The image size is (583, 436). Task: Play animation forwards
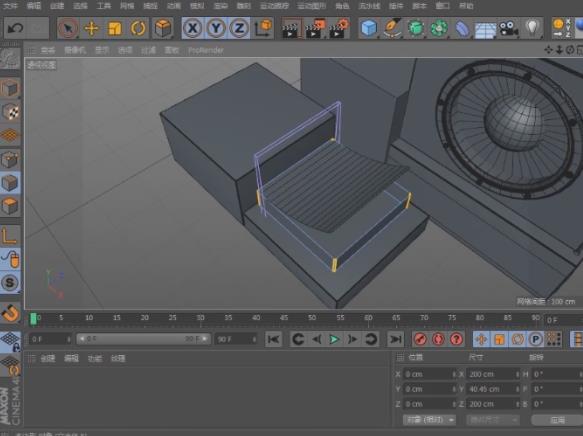coord(334,339)
